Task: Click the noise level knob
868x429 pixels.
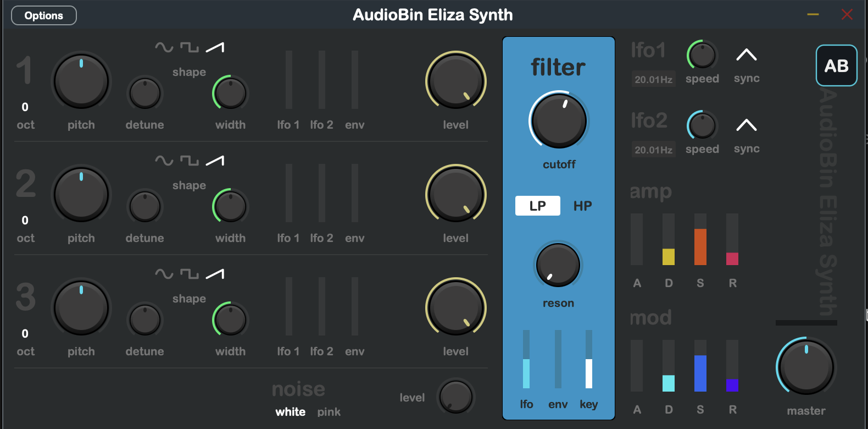Action: click(x=456, y=397)
